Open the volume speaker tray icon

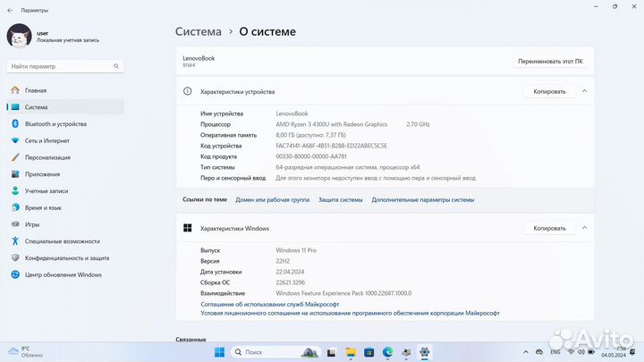point(580,352)
